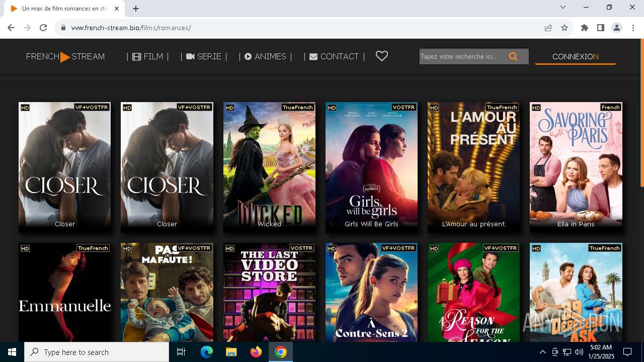Open File Explorer from taskbar
This screenshot has width=644, height=362.
click(231, 352)
